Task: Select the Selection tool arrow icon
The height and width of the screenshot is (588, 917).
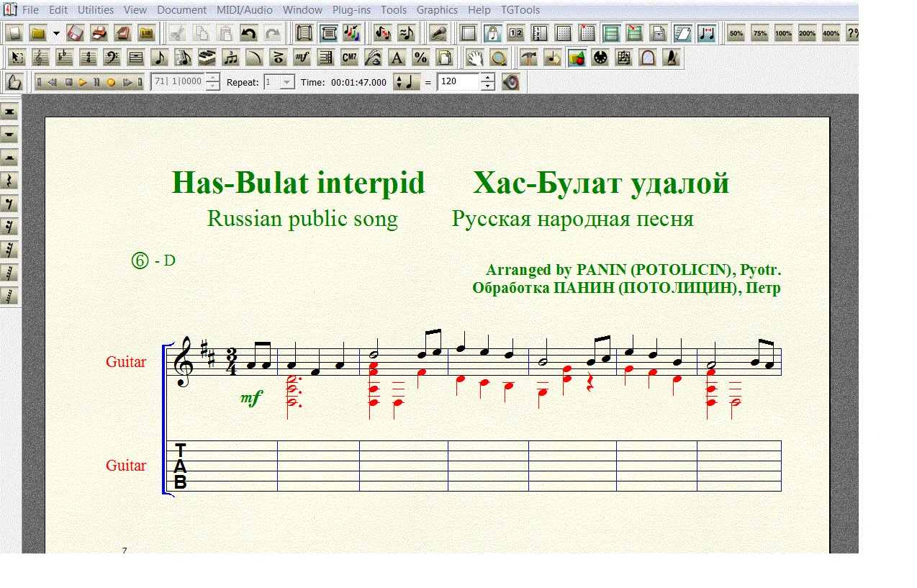Action: (x=17, y=58)
